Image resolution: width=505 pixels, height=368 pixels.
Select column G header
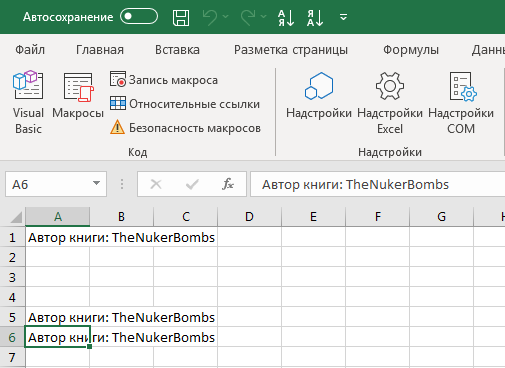(x=441, y=217)
